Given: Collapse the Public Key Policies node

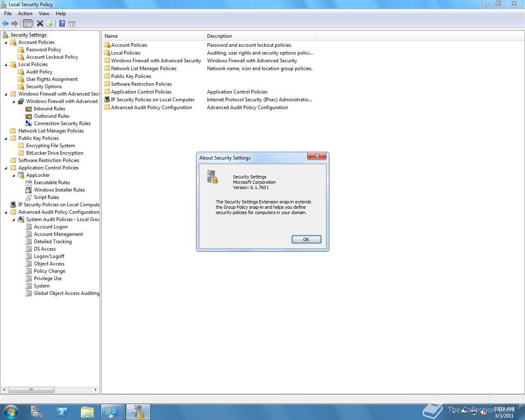Looking at the screenshot, I should 6,139.
